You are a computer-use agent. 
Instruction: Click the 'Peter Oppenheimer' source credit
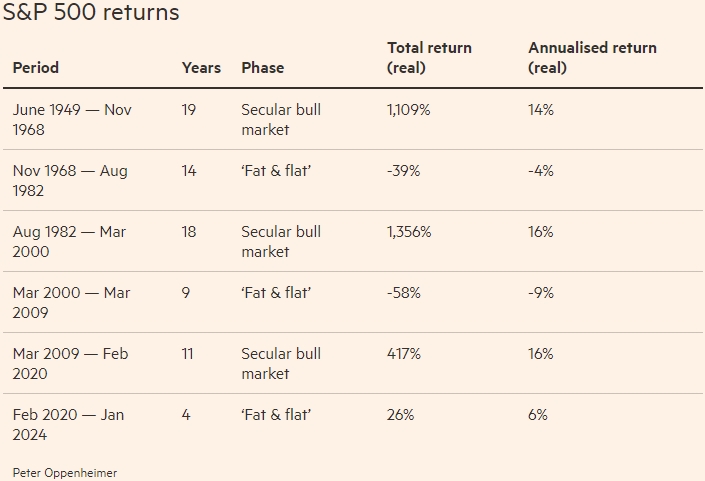point(64,472)
